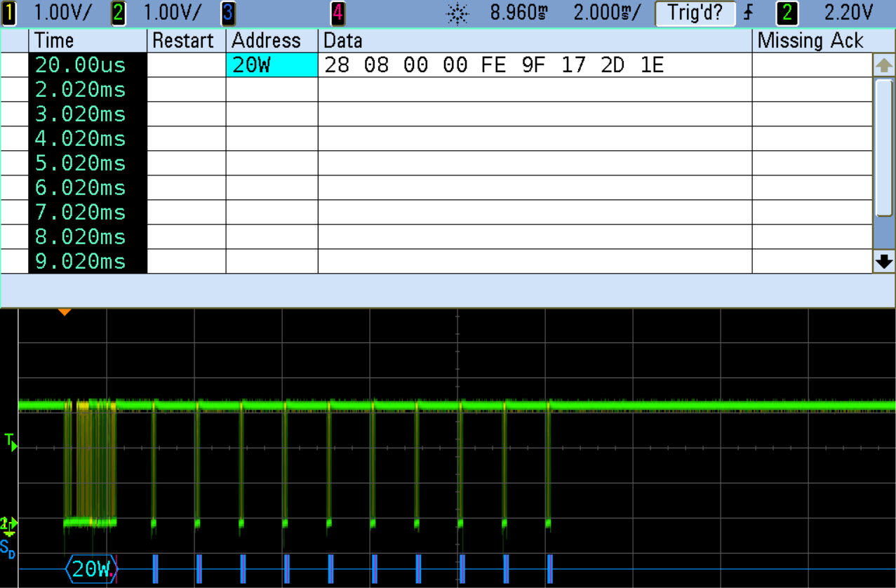Click the Time column header
The height and width of the screenshot is (588, 896).
click(x=88, y=40)
